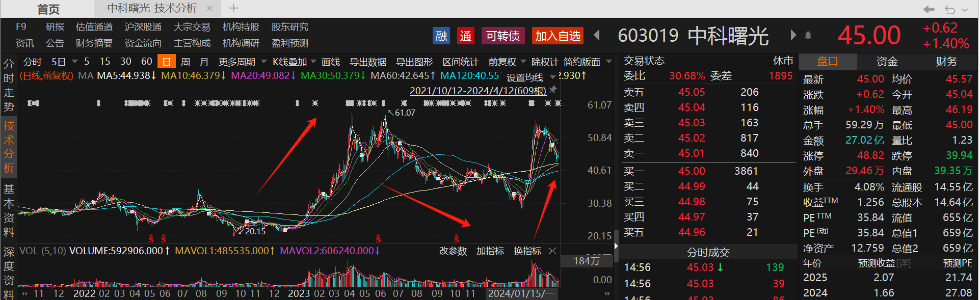Open 大宗交易 menu item

coord(192,27)
